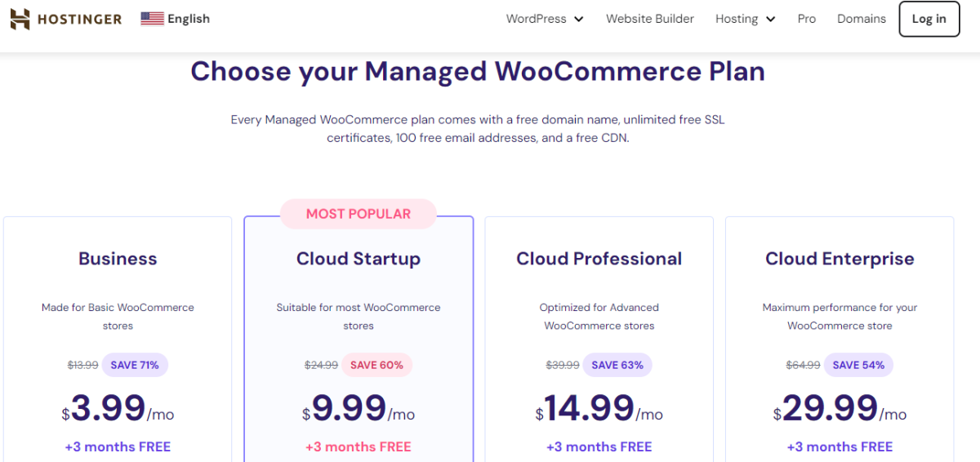Select the Cloud Enterprise plan title

[x=840, y=259]
